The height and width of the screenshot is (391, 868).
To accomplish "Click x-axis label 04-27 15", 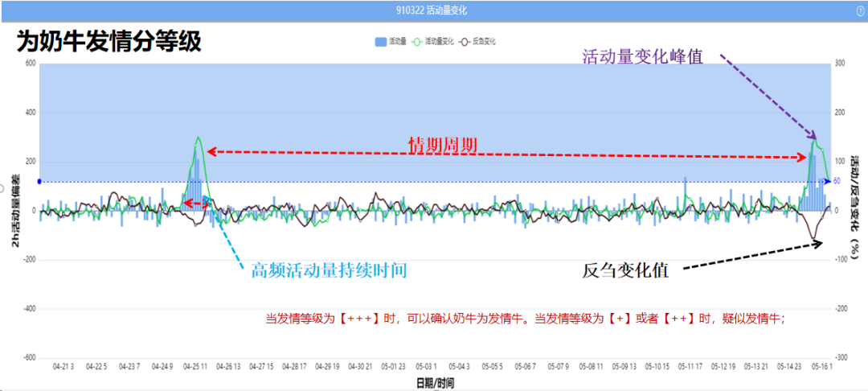I will tap(260, 367).
